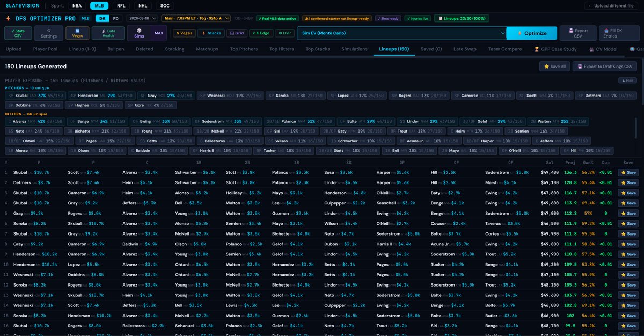This screenshot has width=644, height=336.
Task: Sort lineups by Proj column
Action: click(570, 162)
